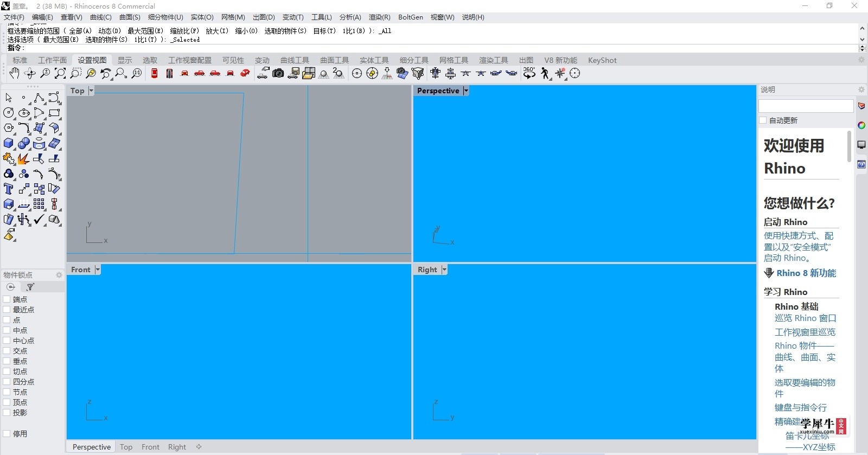Click the object snap filter funnel icon
The height and width of the screenshot is (455, 868).
30,287
